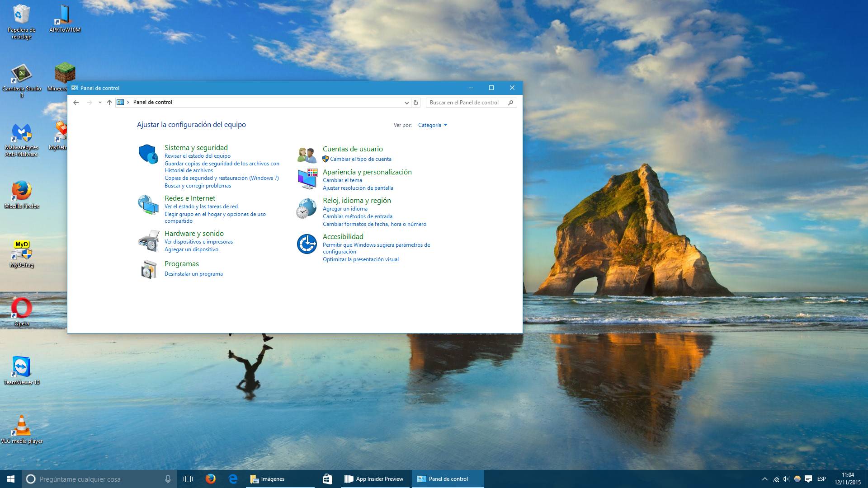
Task: Expand the address bar history dropdown
Action: (406, 103)
